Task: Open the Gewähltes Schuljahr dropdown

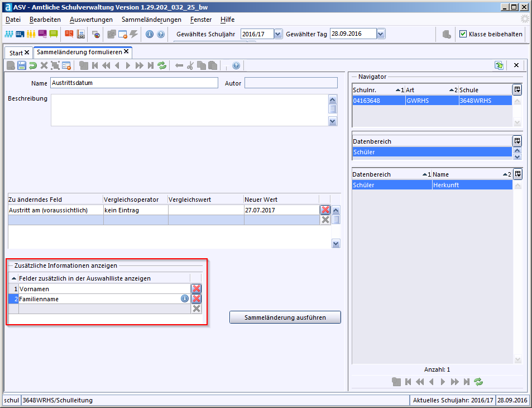Action: (279, 34)
